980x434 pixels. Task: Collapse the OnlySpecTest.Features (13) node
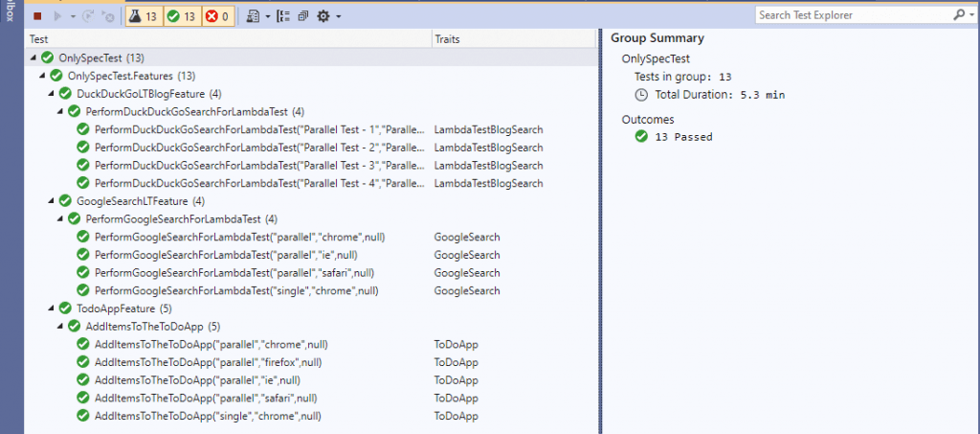point(42,77)
